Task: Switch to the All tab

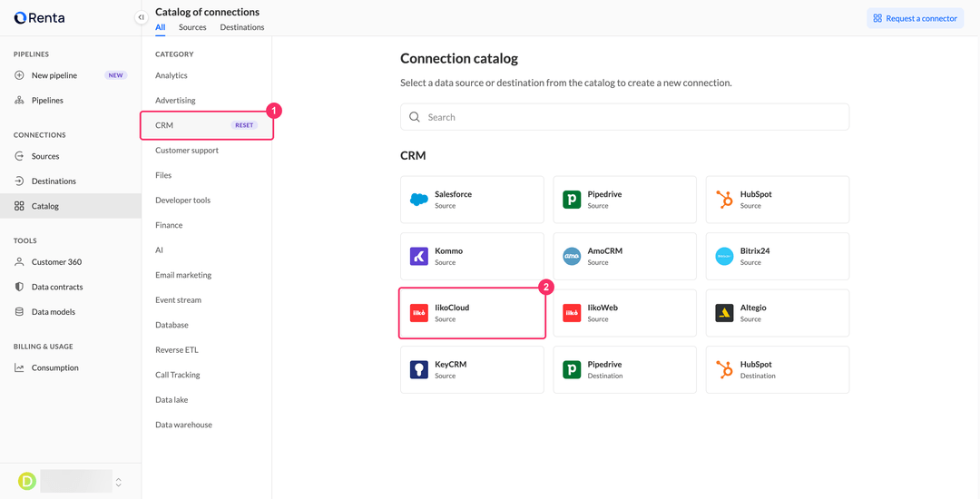Action: point(161,27)
